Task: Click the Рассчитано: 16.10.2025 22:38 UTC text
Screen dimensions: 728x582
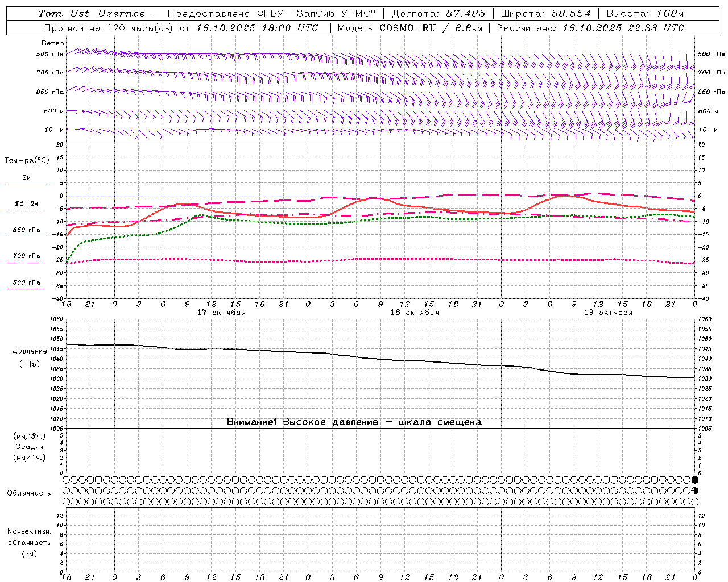Action: (x=590, y=28)
